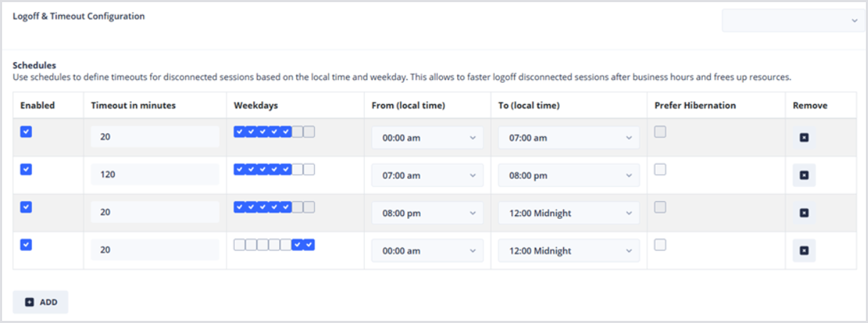Toggle first weekday box in the weekend schedule
Image resolution: width=868 pixels, height=323 pixels.
[239, 245]
